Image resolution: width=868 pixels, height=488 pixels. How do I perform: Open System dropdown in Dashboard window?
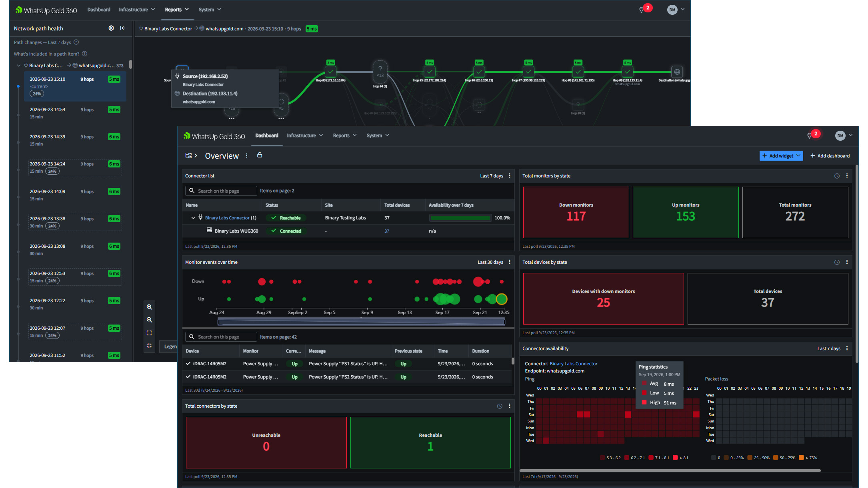(x=378, y=135)
